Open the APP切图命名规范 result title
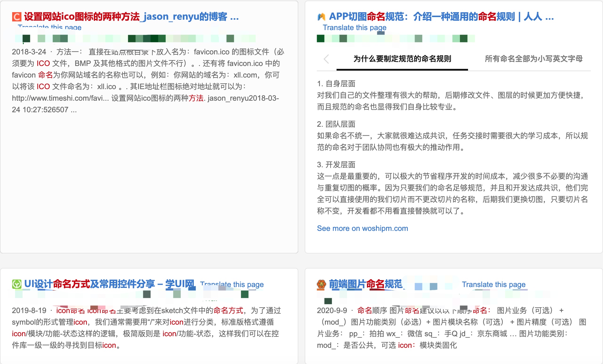Image resolution: width=603 pixels, height=364 pixels. point(441,17)
